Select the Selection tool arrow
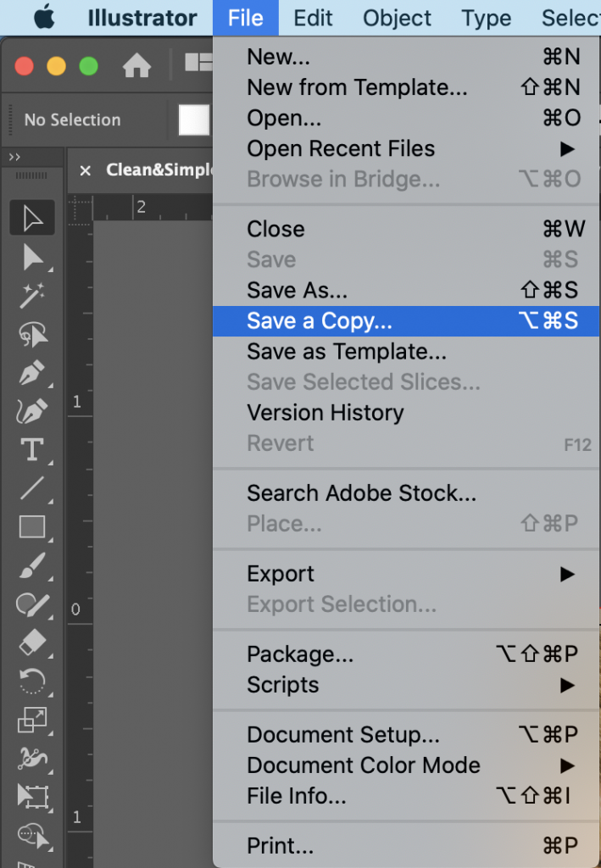 pyautogui.click(x=32, y=218)
